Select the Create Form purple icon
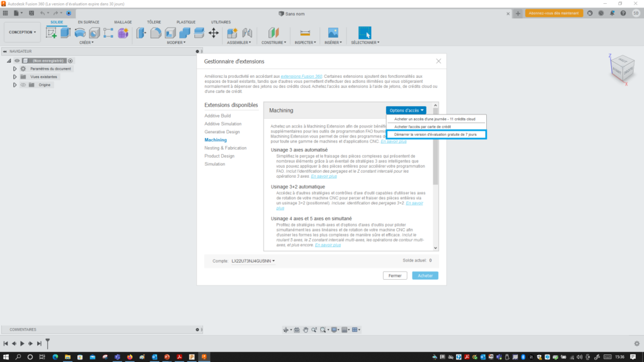The height and width of the screenshot is (362, 644). pos(123,33)
